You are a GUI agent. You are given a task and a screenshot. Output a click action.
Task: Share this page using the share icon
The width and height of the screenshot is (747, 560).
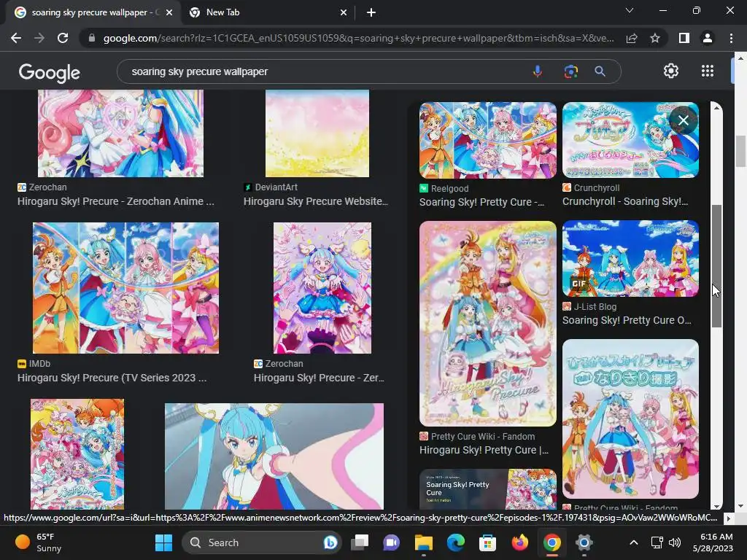[632, 38]
